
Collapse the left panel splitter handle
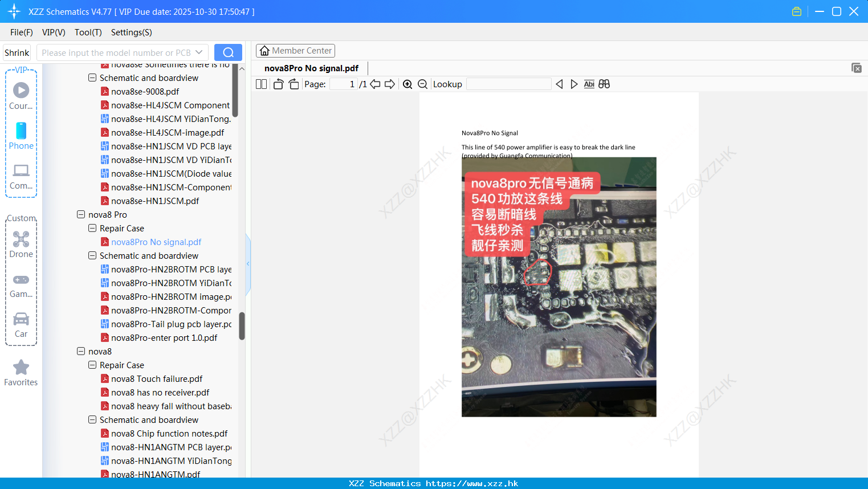point(248,264)
